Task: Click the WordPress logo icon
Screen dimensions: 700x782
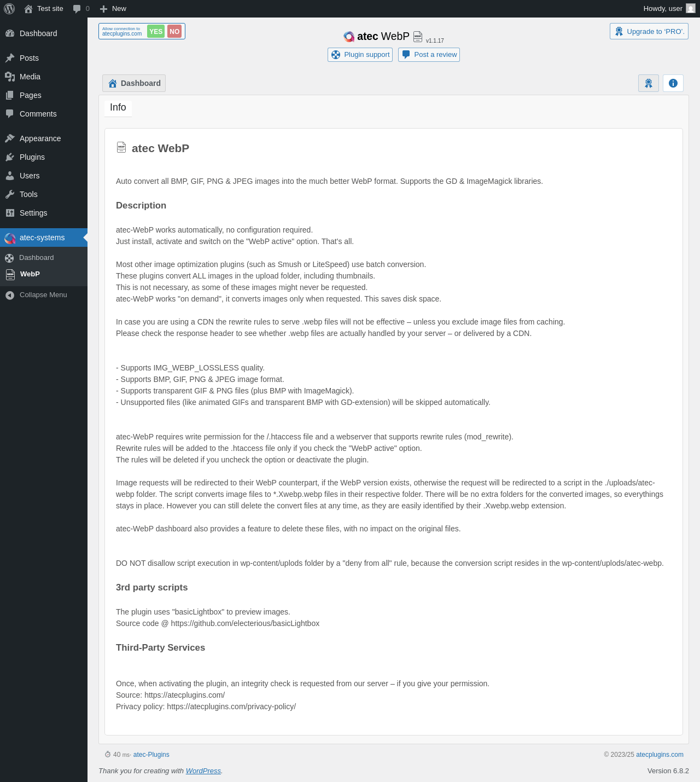Action: pyautogui.click(x=9, y=9)
